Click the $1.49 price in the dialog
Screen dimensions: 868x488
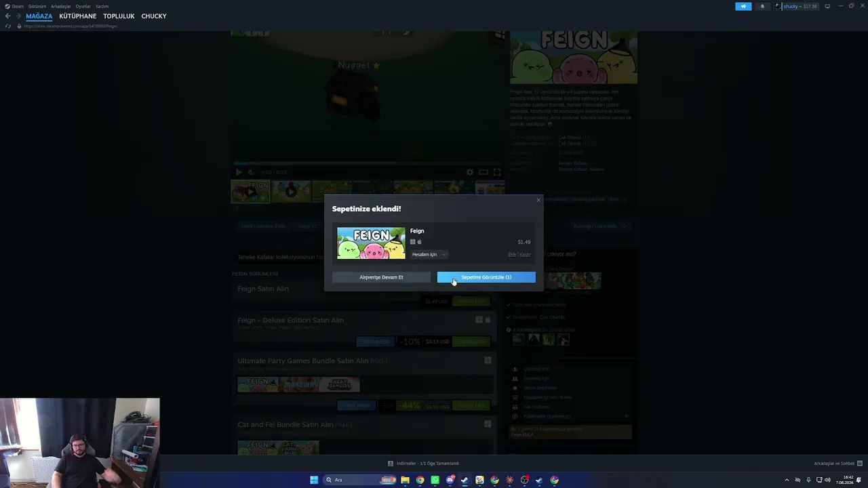(x=524, y=242)
